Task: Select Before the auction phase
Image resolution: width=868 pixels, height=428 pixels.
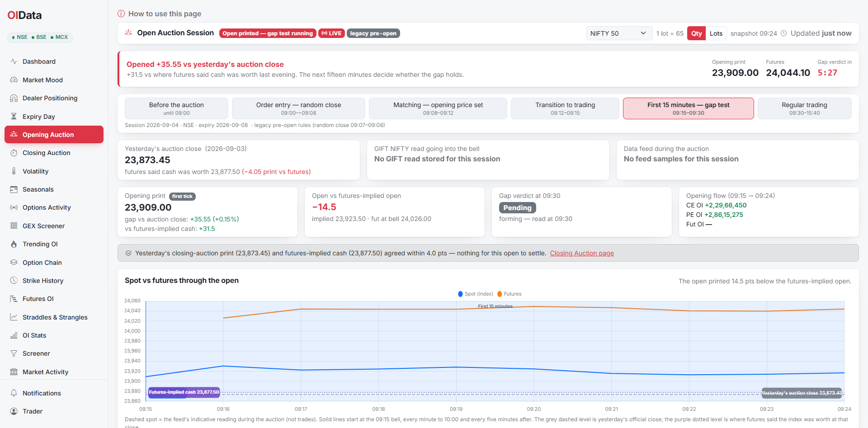Action: point(176,108)
